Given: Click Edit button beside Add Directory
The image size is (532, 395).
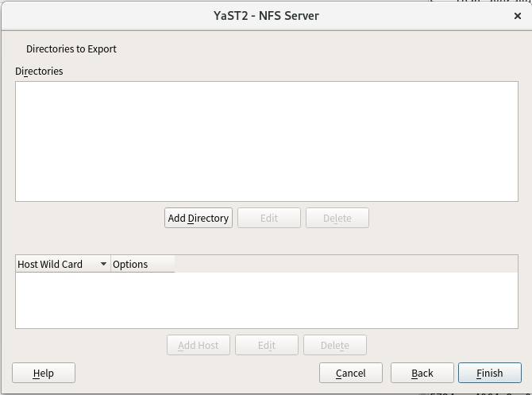Looking at the screenshot, I should [269, 218].
